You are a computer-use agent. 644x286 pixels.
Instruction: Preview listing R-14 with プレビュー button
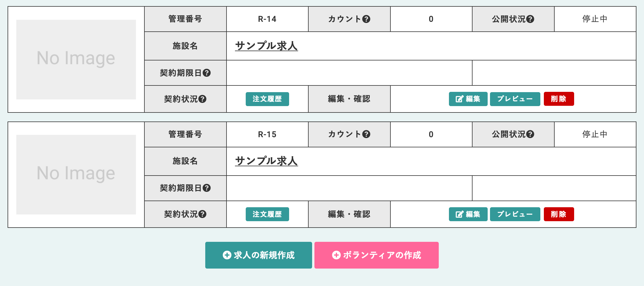pyautogui.click(x=515, y=99)
